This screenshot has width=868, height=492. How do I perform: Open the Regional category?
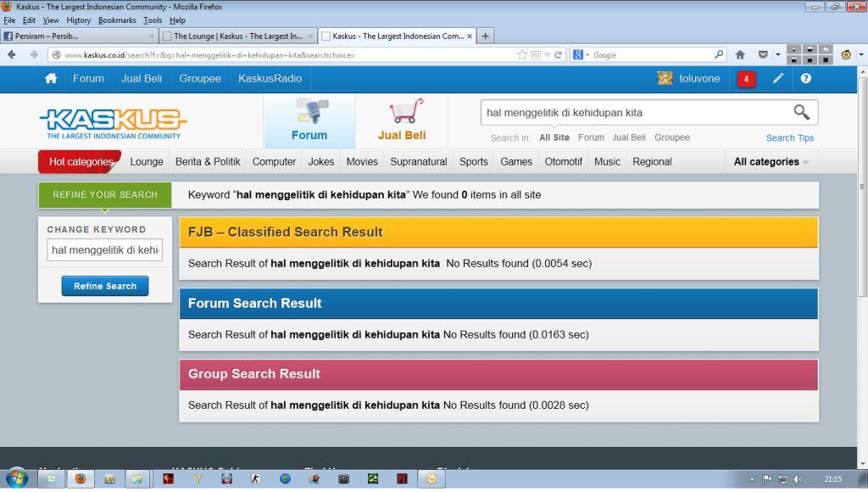[x=652, y=162]
